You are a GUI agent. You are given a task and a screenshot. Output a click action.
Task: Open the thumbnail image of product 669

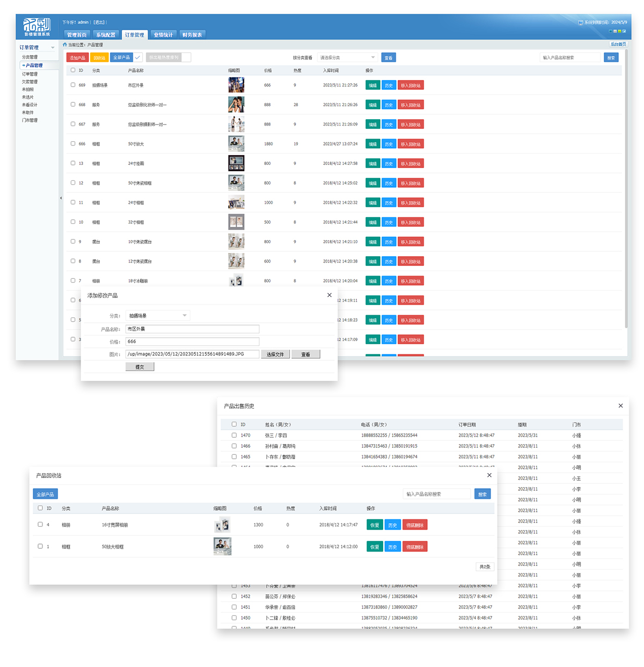tap(236, 85)
